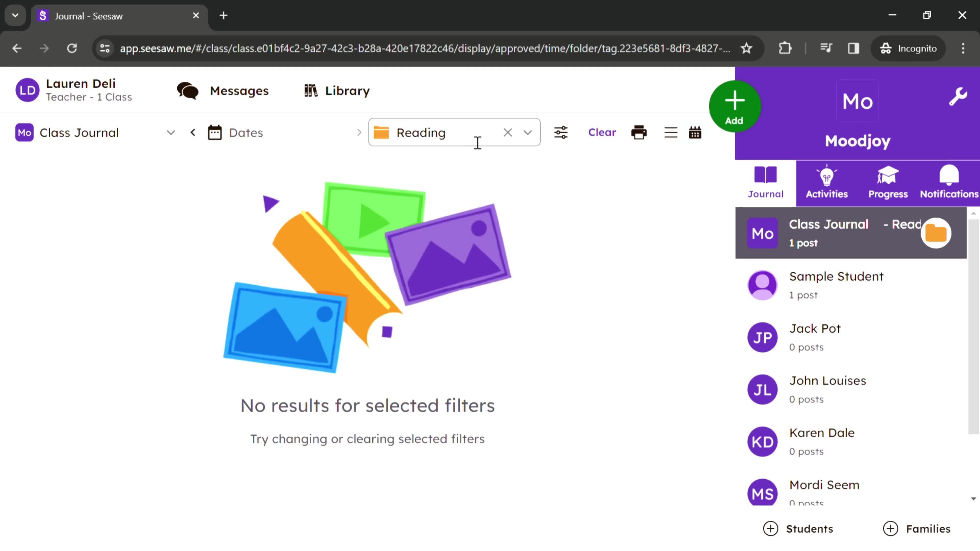Expand the Reading folder dropdown

(x=528, y=133)
